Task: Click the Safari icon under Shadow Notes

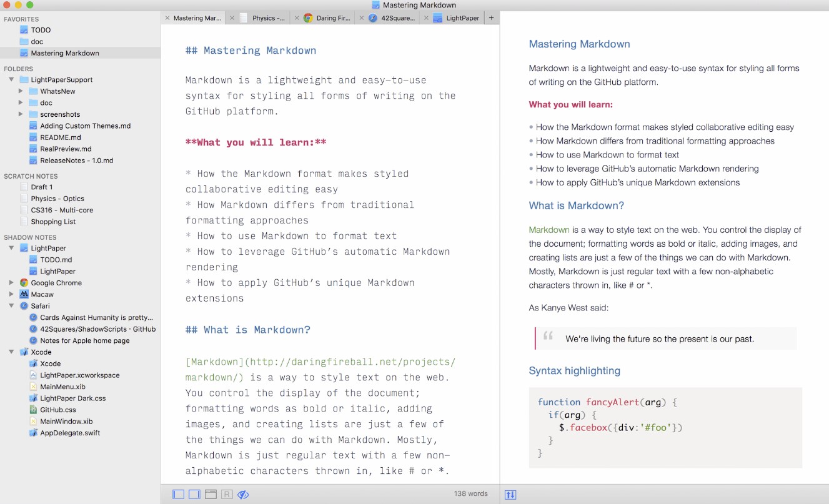Action: pos(24,305)
